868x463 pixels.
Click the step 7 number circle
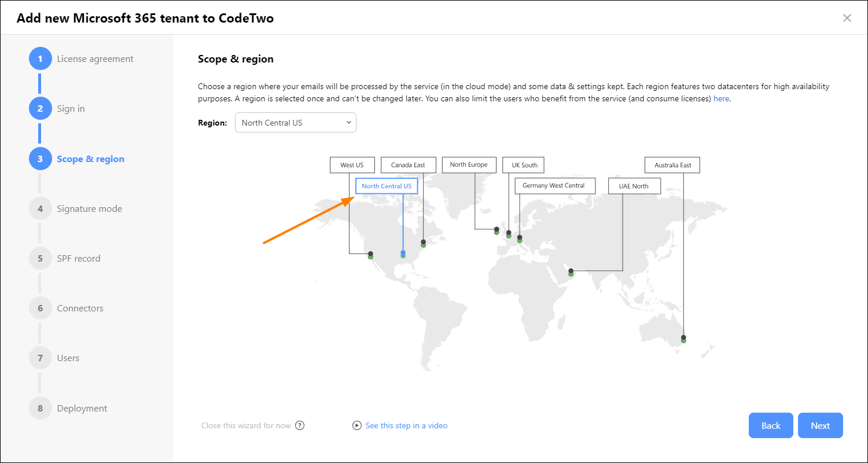pos(40,358)
